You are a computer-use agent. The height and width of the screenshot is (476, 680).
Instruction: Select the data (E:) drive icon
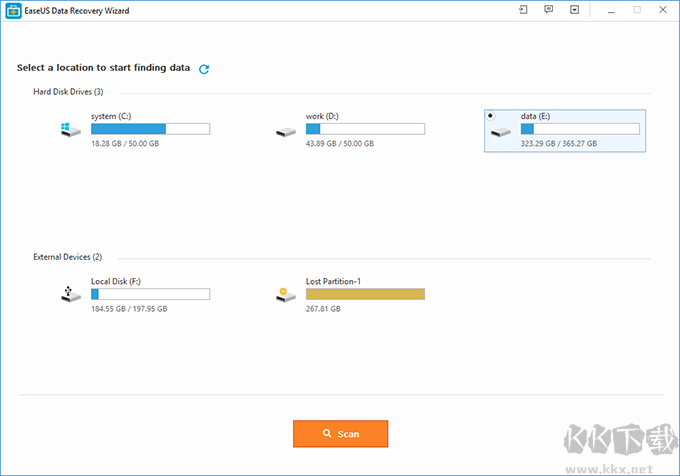501,132
